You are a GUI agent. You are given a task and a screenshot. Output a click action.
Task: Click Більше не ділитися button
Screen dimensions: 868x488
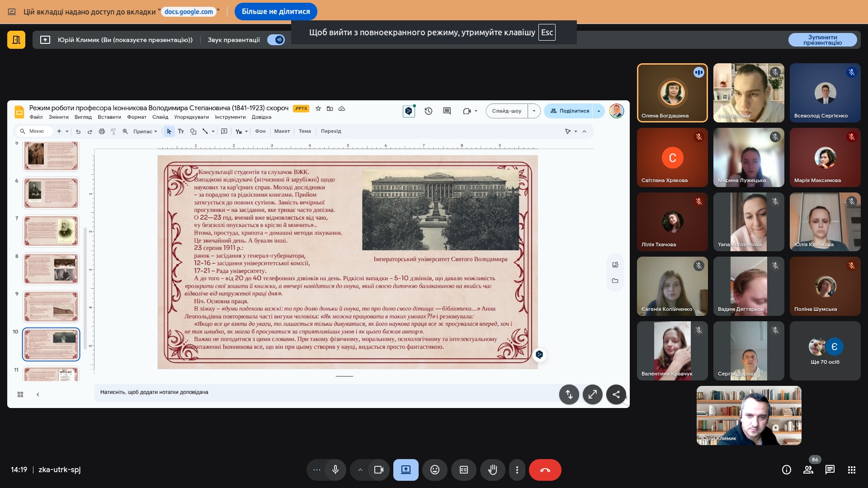tap(275, 12)
